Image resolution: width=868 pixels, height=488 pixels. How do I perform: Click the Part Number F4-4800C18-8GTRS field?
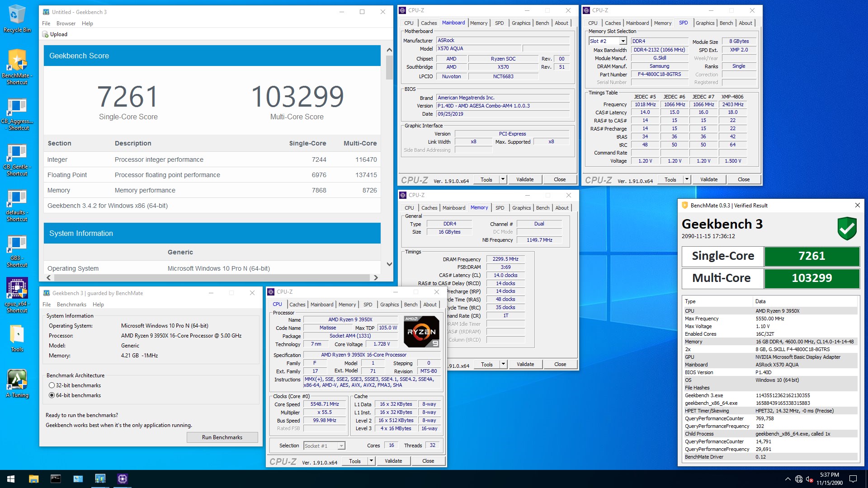coord(659,75)
